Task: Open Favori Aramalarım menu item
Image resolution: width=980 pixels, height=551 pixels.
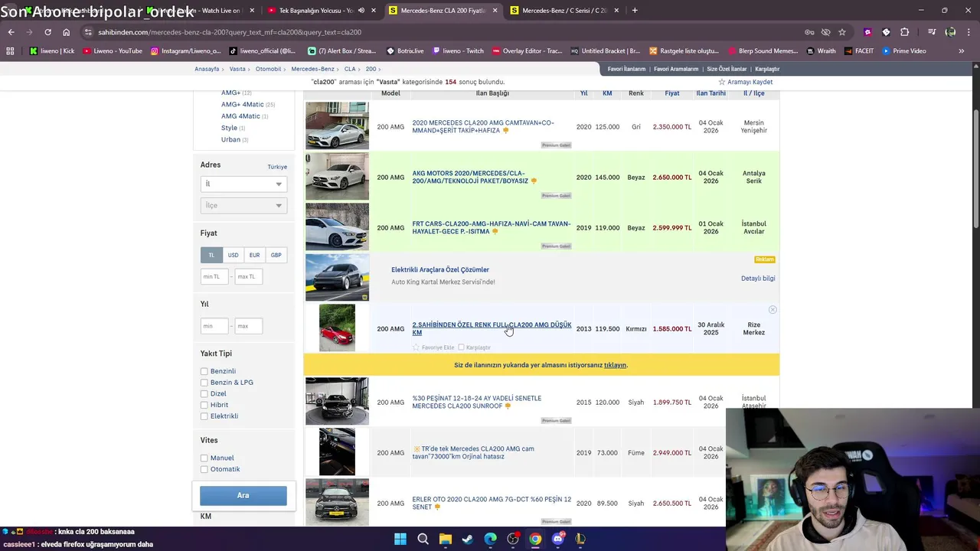Action: (676, 69)
